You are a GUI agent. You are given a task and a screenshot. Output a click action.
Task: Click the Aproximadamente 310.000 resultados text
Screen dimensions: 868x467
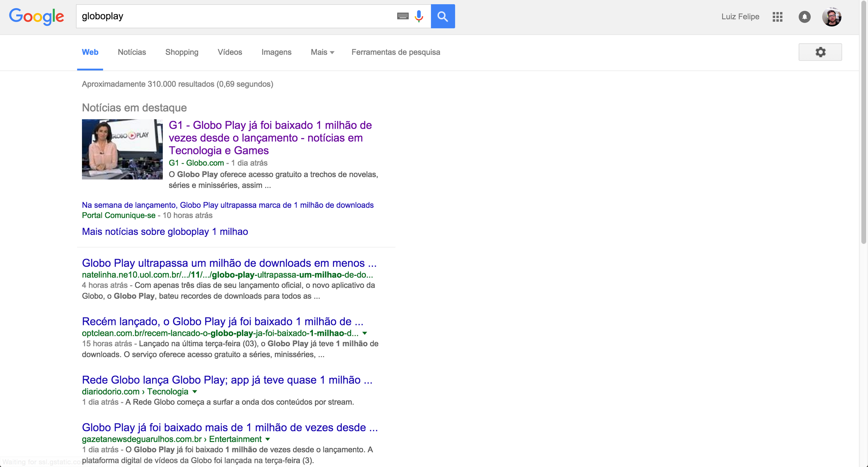click(177, 84)
